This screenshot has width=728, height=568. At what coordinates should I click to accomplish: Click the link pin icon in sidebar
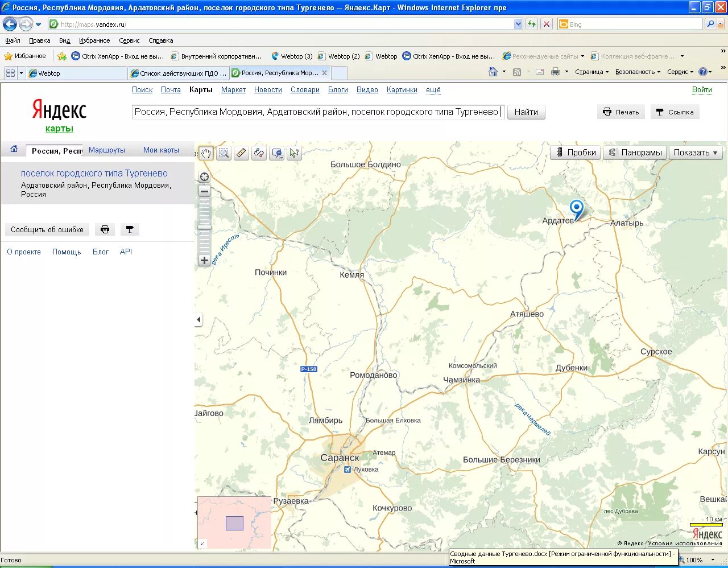tap(130, 229)
